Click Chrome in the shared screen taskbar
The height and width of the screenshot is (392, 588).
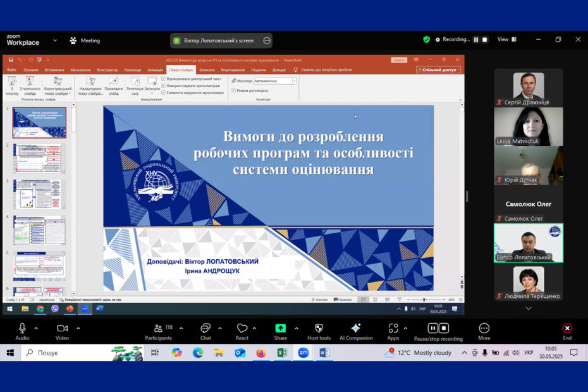pos(40,309)
